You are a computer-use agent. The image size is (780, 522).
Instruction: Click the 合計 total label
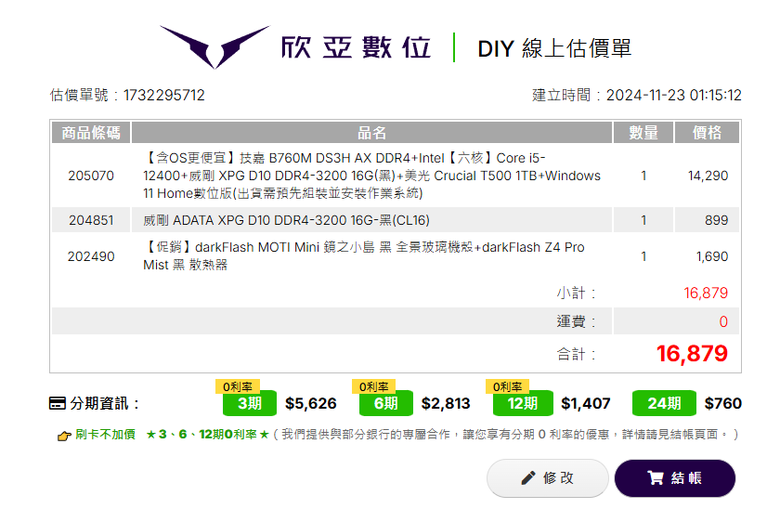[576, 354]
